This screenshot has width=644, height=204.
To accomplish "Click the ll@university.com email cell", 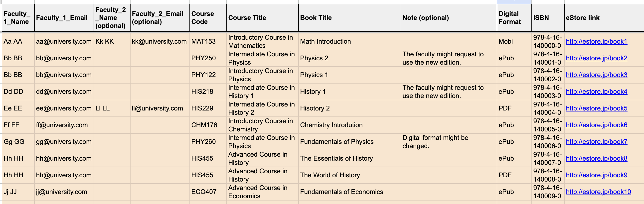I will click(160, 108).
